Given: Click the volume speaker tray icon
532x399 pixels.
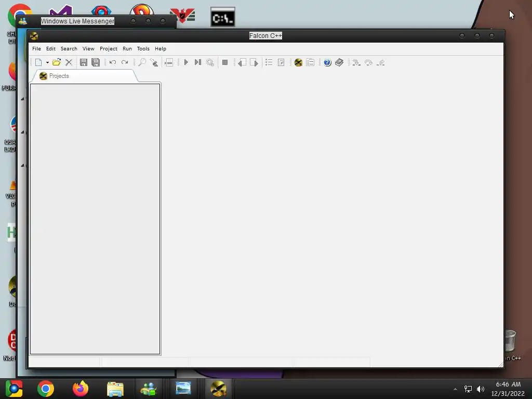Looking at the screenshot, I should click(481, 389).
